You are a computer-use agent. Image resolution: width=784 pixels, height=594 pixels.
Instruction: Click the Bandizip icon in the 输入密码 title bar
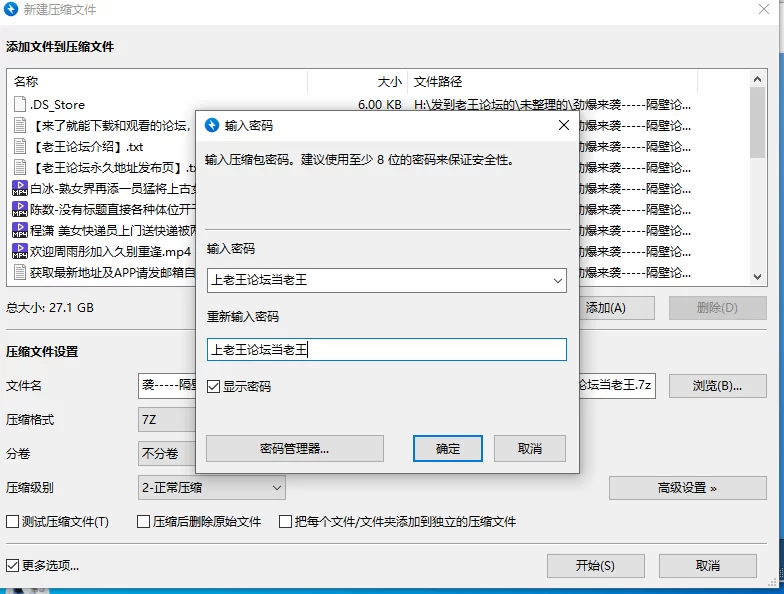tap(211, 125)
